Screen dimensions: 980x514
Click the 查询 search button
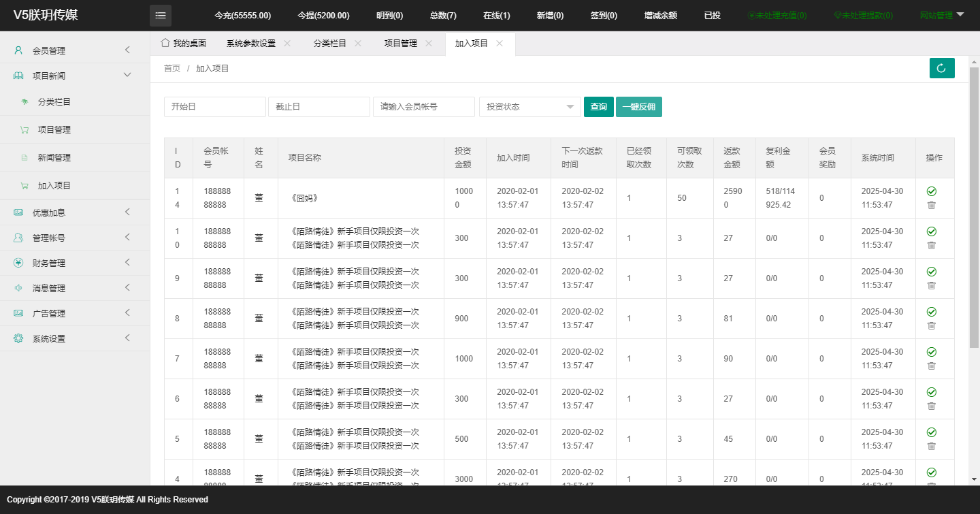pyautogui.click(x=598, y=107)
